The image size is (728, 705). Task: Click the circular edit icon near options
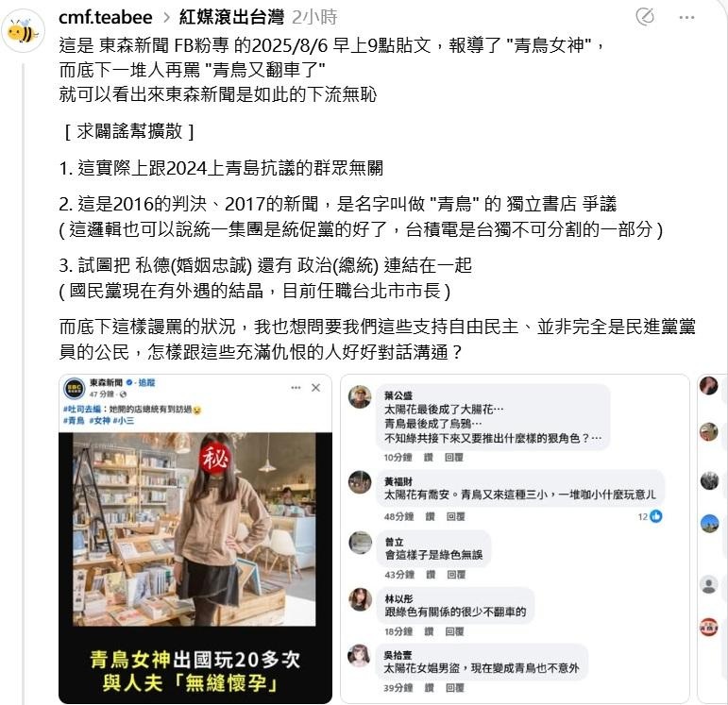click(x=645, y=17)
